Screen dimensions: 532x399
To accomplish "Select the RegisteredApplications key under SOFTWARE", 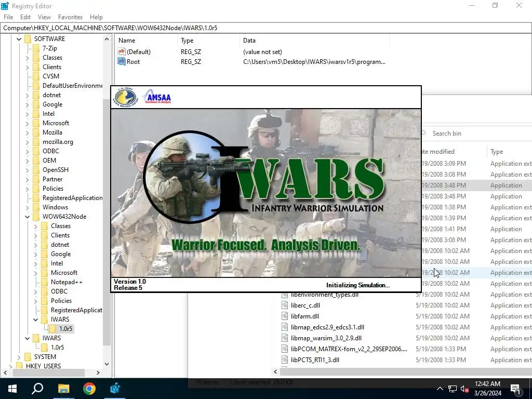I will [x=72, y=198].
